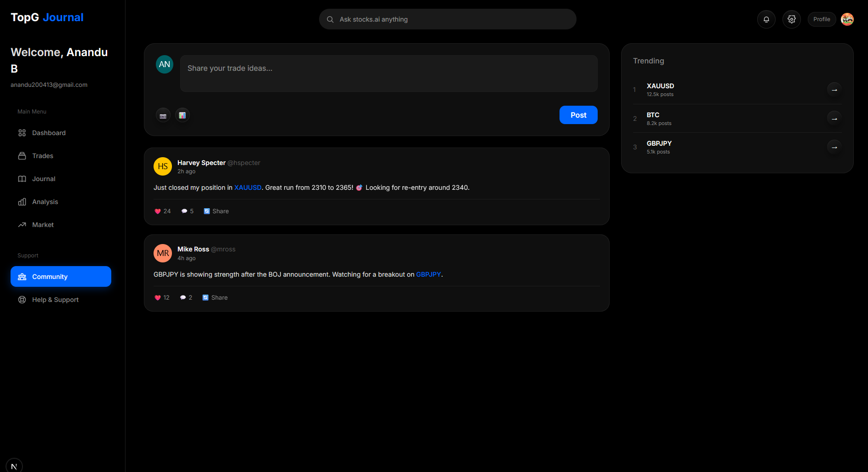This screenshot has height=472, width=868.
Task: Select the Market trending-arrow icon
Action: tap(23, 225)
